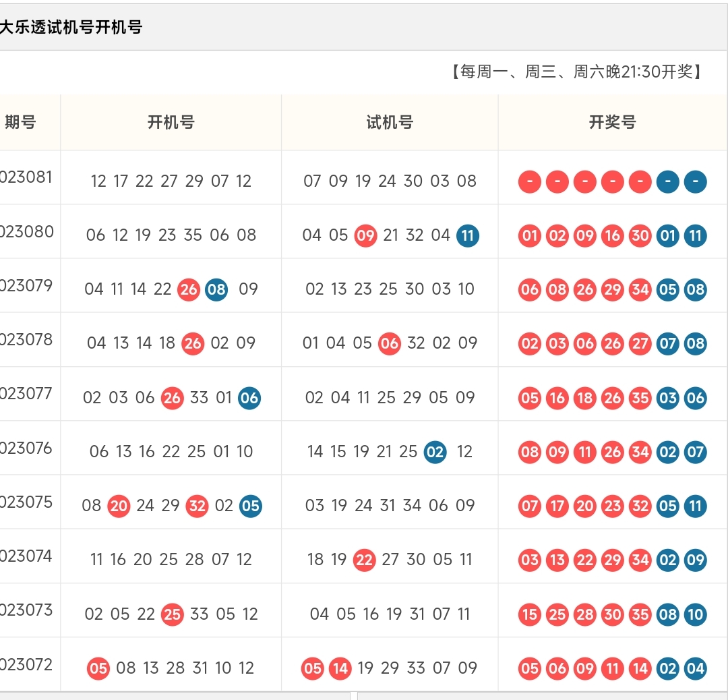Click 023080 开机号 numbers 06 12 19 23 35 06 08
The width and height of the screenshot is (728, 700).
(171, 235)
